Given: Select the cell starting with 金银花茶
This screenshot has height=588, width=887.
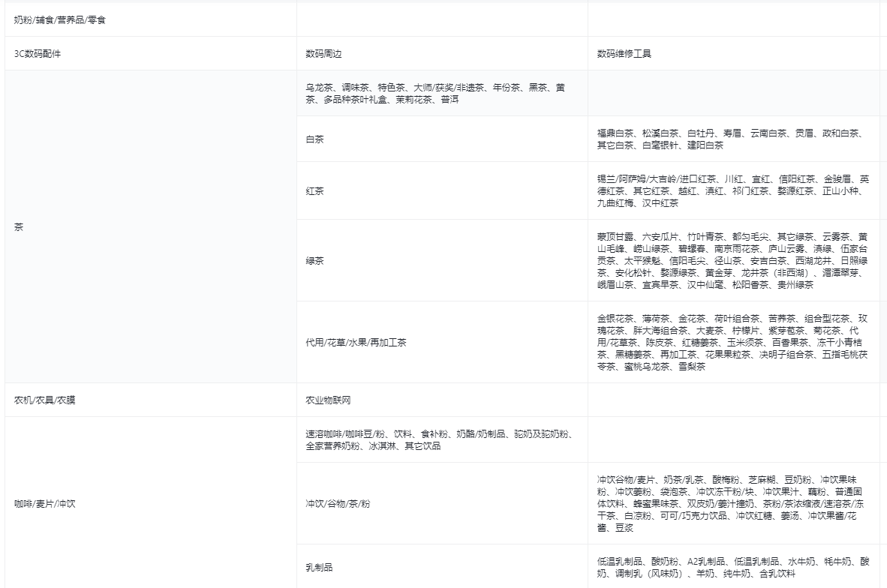Looking at the screenshot, I should (732, 343).
